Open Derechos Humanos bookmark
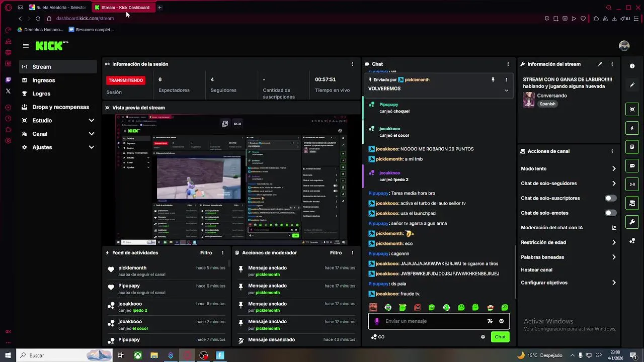Viewport: 644px width, 362px height. click(x=40, y=30)
